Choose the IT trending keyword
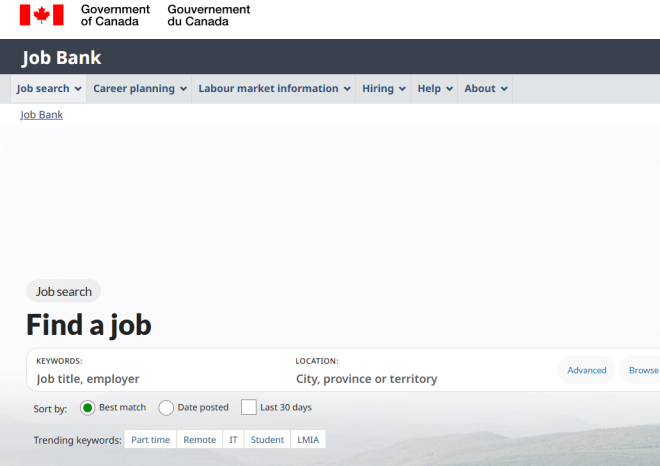660x466 pixels. coord(233,440)
